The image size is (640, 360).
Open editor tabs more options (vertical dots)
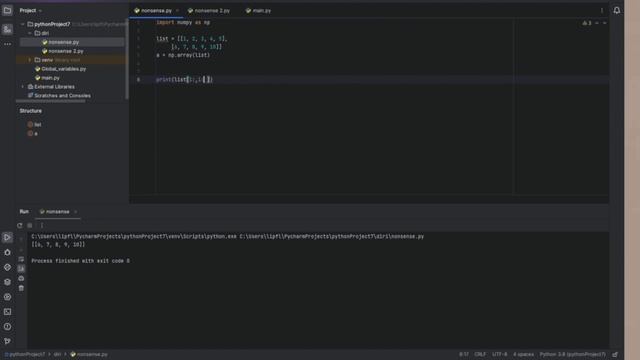point(602,11)
